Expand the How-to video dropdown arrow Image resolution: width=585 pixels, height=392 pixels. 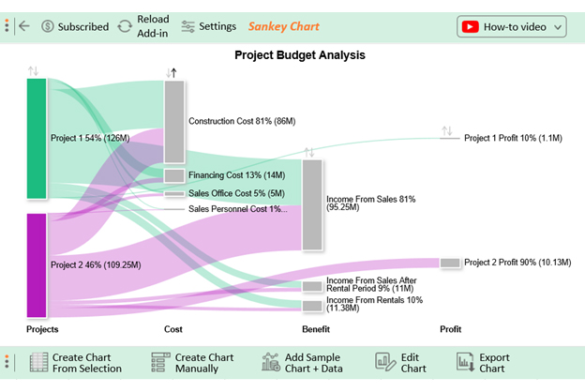pyautogui.click(x=558, y=27)
